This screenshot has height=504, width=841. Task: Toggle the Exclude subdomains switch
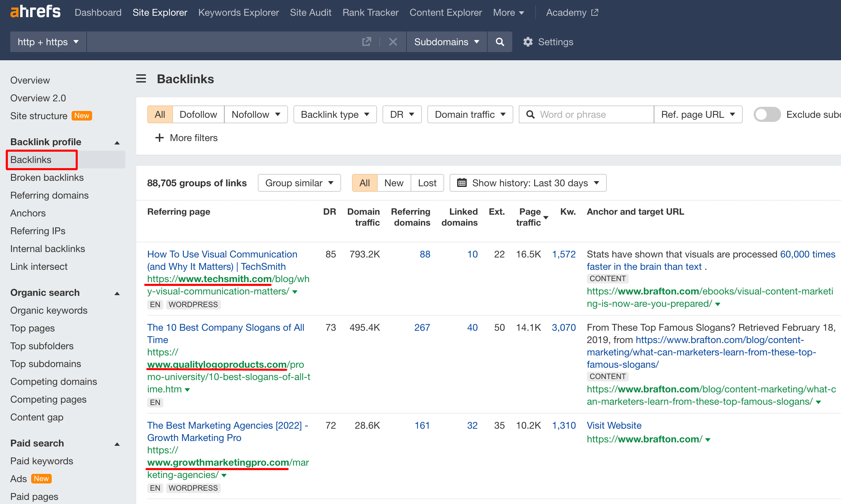coord(767,115)
